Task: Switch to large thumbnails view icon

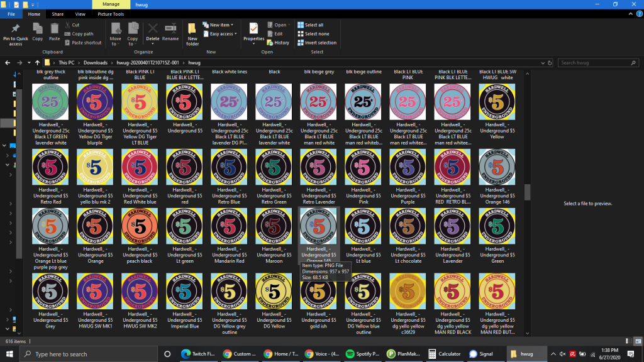Action: pos(638,341)
